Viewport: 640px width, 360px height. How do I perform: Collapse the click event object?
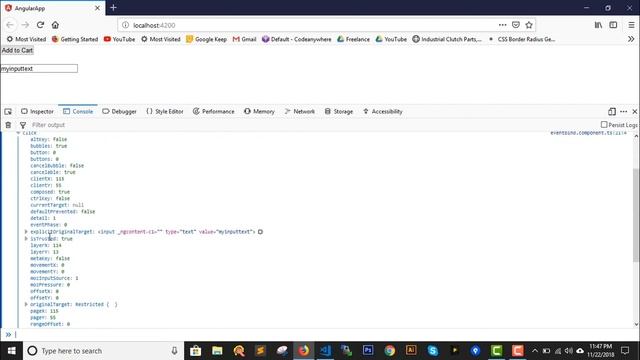[x=18, y=133]
